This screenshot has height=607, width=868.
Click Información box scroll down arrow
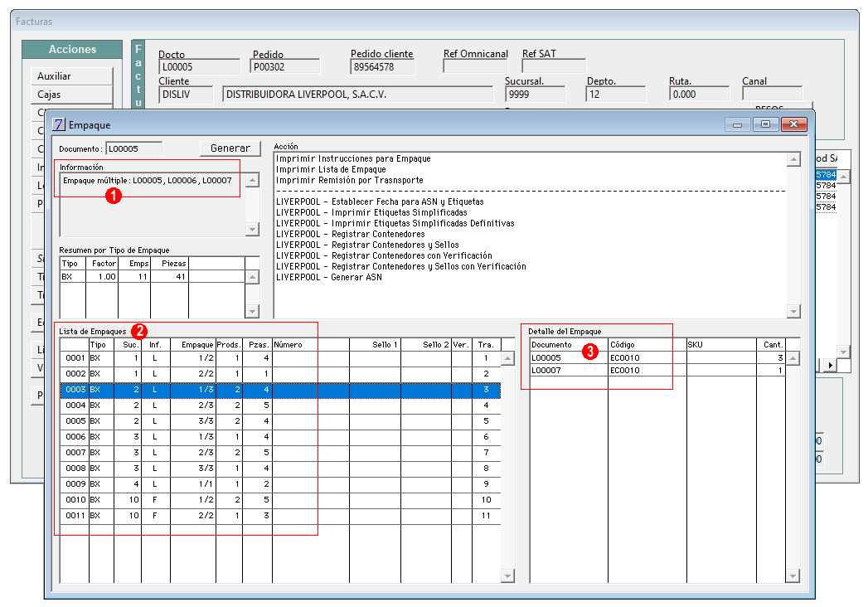point(252,230)
